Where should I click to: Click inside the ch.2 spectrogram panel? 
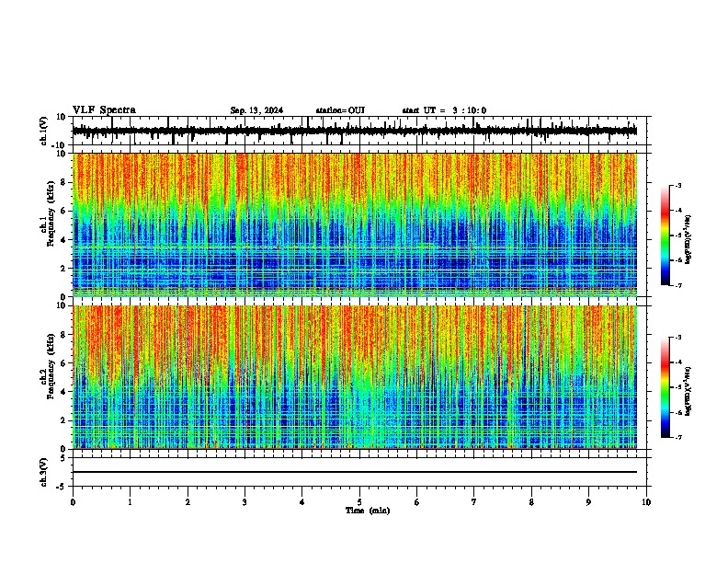tap(355, 377)
